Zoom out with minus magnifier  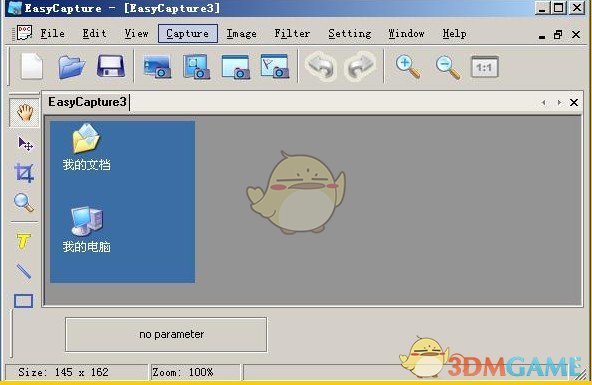[x=447, y=67]
